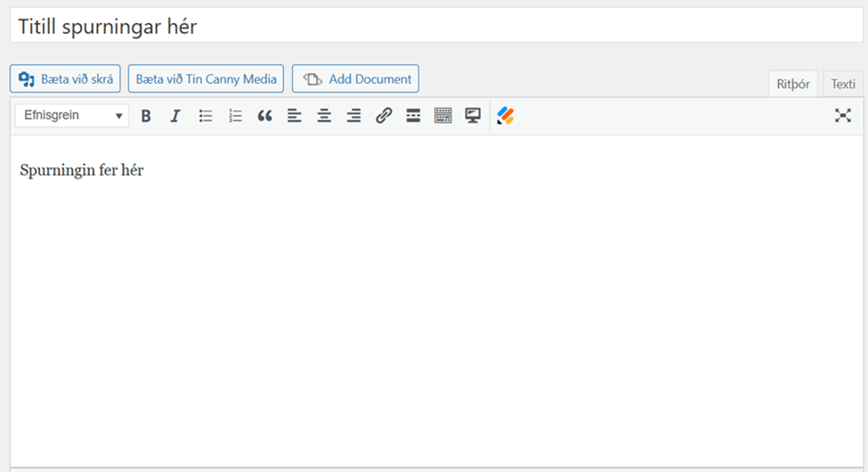Image resolution: width=868 pixels, height=472 pixels.
Task: Toggle the extra toolbar row keyboard icon
Action: pyautogui.click(x=443, y=116)
